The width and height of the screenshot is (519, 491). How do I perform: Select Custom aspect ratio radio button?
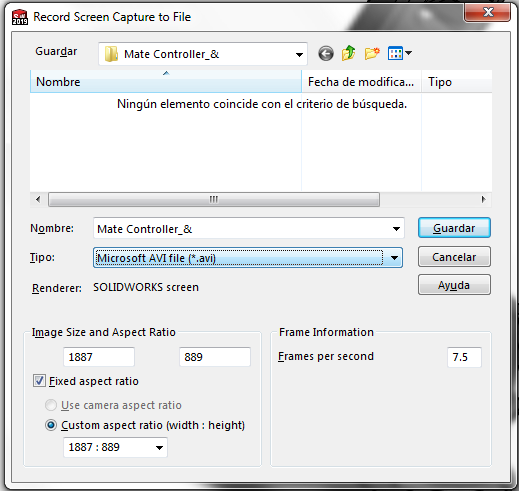[x=51, y=425]
